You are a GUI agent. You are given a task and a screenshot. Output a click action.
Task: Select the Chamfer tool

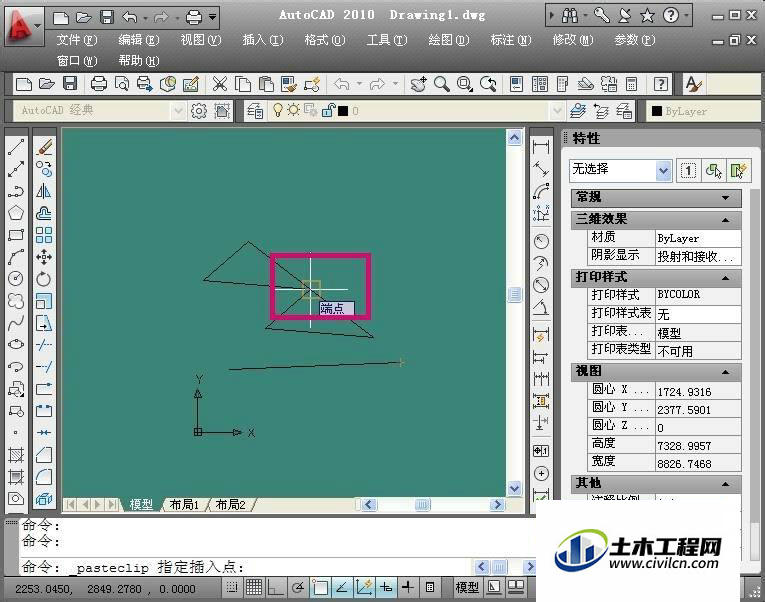click(44, 455)
